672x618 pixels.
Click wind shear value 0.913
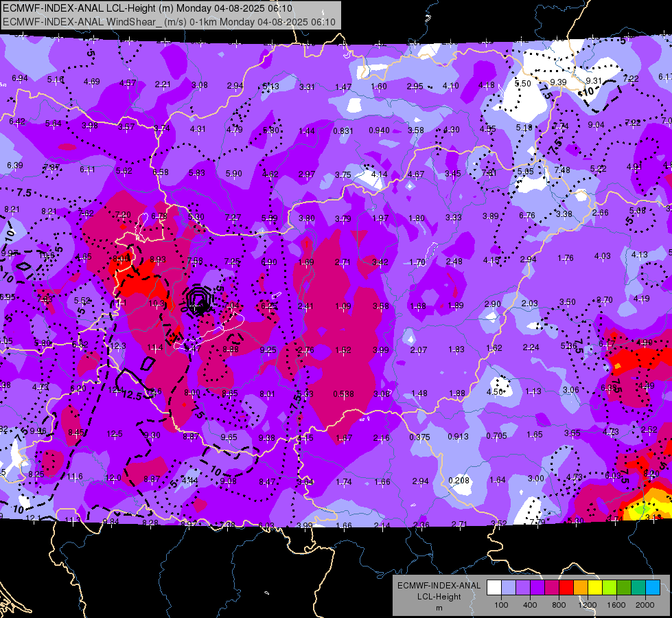tap(458, 437)
